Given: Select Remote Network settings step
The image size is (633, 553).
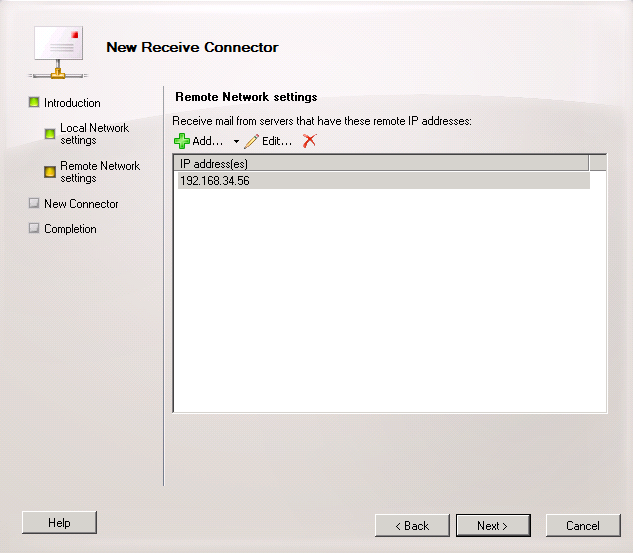Looking at the screenshot, I should click(x=100, y=172).
